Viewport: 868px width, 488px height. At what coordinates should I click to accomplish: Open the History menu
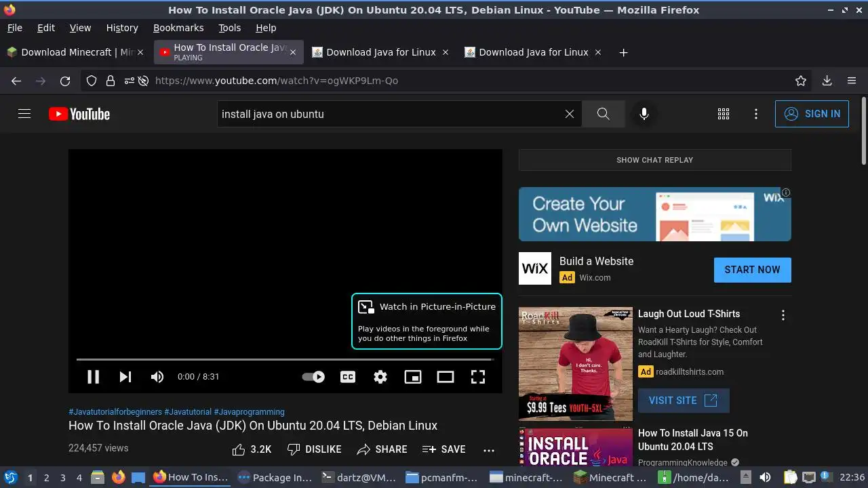(x=122, y=28)
